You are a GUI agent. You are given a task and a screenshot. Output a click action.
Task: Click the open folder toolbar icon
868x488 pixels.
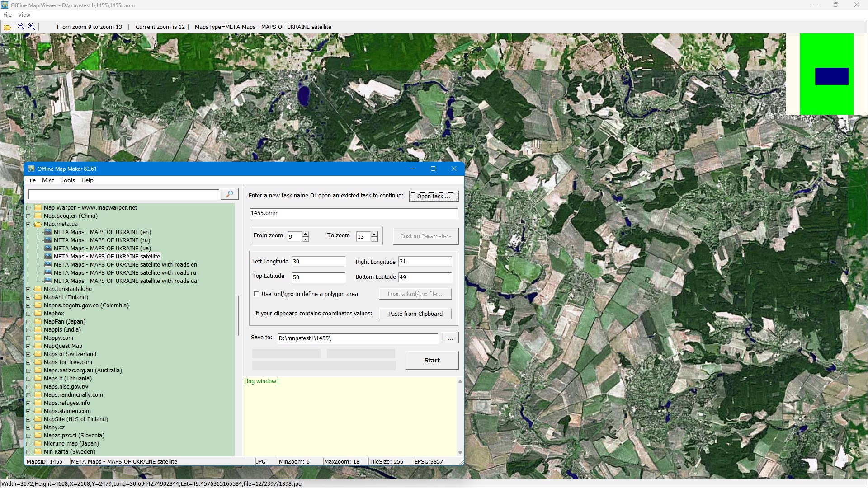coord(7,27)
